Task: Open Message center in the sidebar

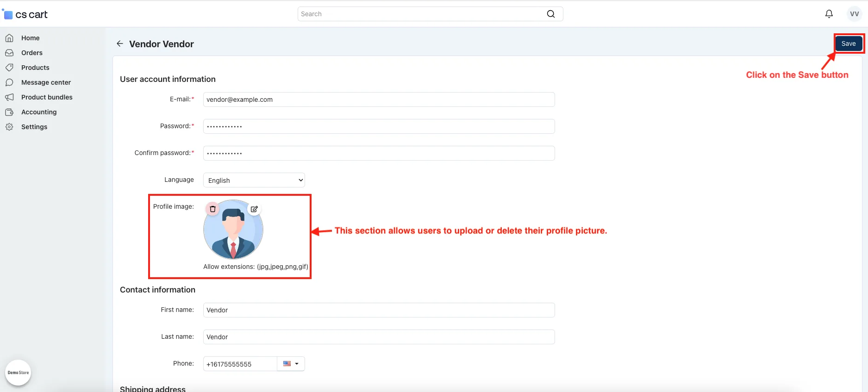Action: [x=46, y=82]
